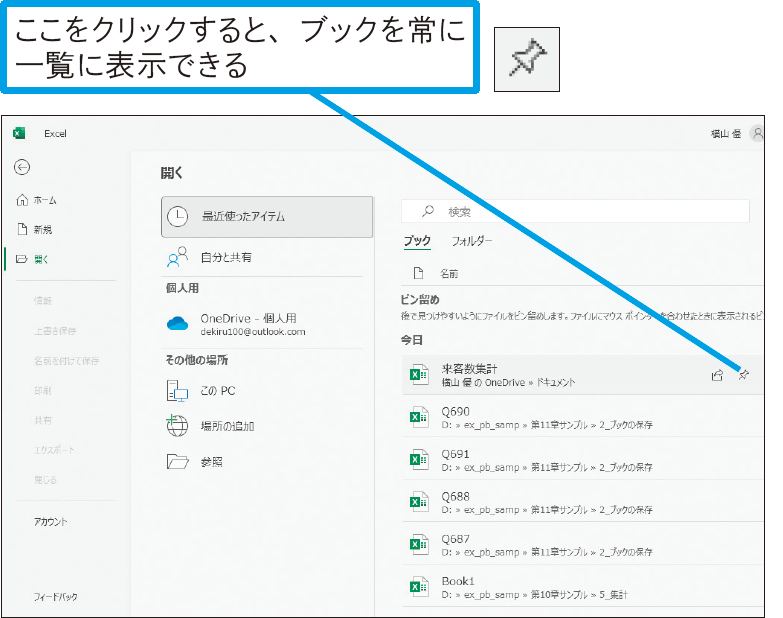Open the Q691 workbook
This screenshot has height=618, width=783.
[x=582, y=459]
